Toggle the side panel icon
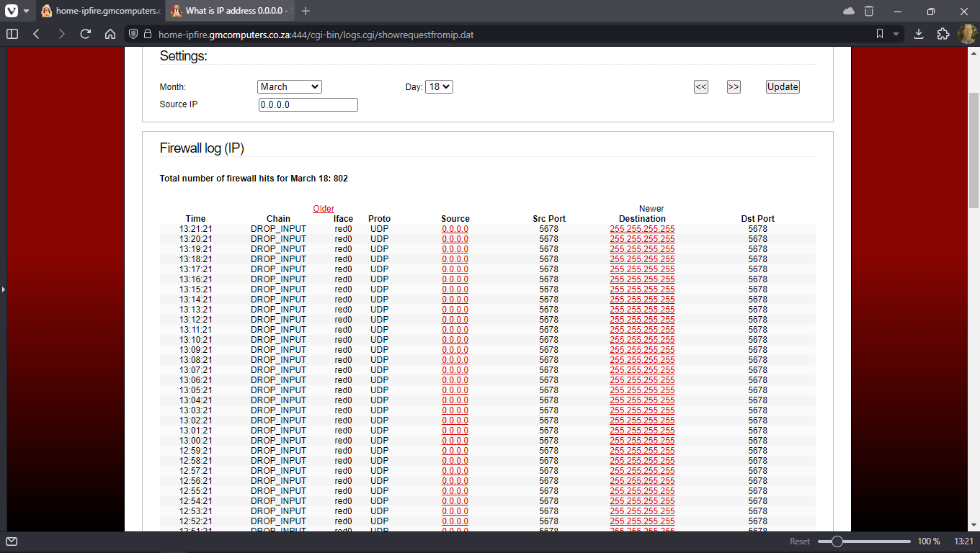This screenshot has height=553, width=980. (12, 34)
